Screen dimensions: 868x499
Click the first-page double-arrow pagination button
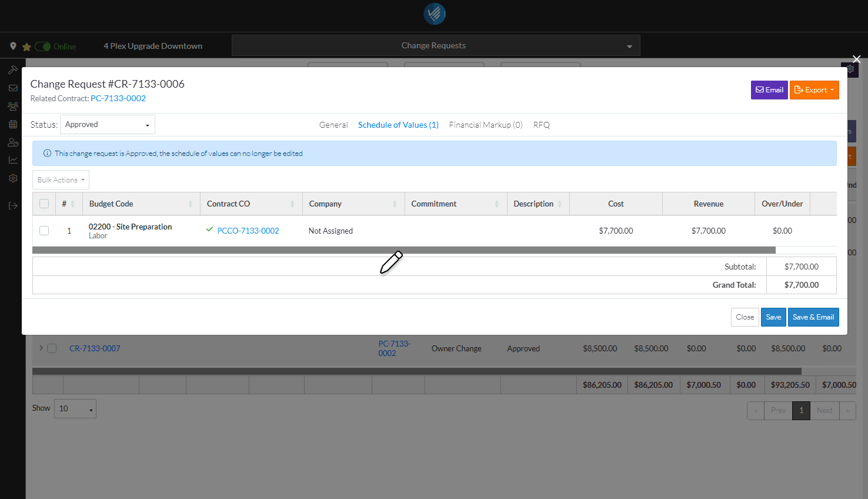756,411
